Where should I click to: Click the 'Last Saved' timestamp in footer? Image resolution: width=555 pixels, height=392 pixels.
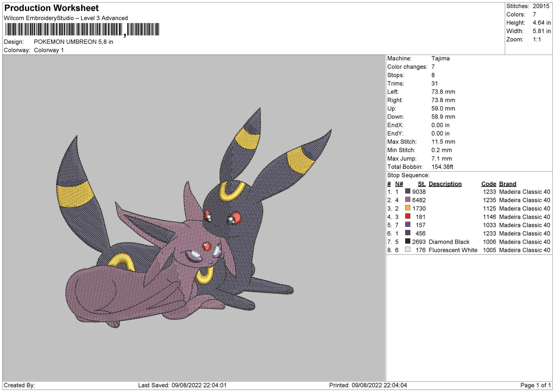182,385
